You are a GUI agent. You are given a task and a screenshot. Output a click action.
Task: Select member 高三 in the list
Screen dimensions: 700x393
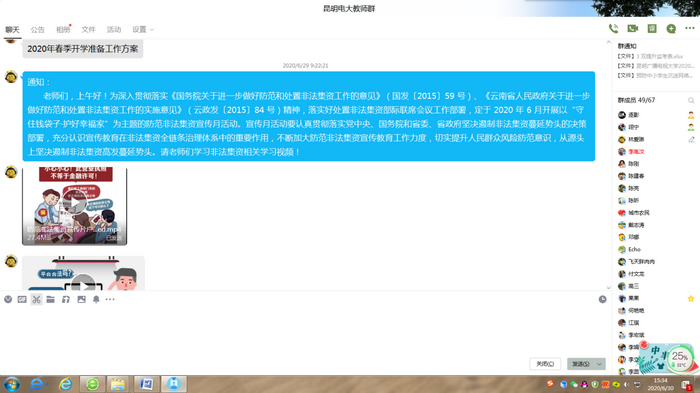[628, 286]
